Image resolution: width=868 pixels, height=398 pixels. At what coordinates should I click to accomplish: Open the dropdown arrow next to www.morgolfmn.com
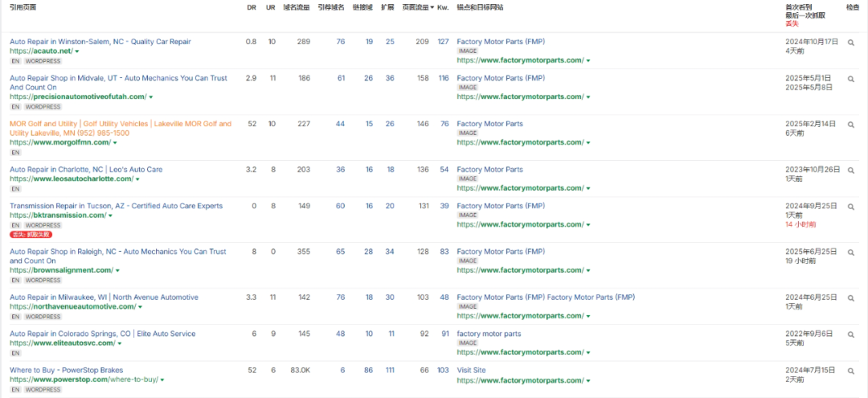point(115,143)
